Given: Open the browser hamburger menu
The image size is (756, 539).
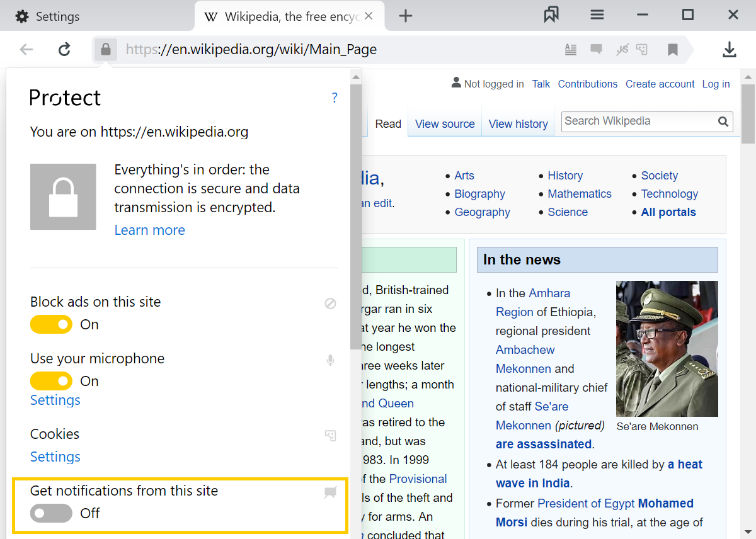Looking at the screenshot, I should pos(597,15).
